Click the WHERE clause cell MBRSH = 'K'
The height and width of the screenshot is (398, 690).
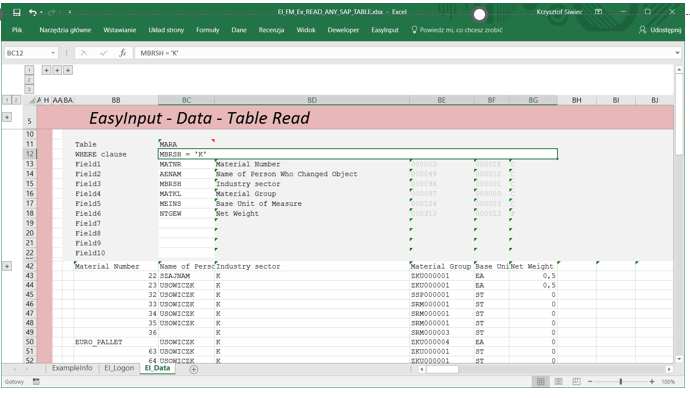pyautogui.click(x=358, y=154)
